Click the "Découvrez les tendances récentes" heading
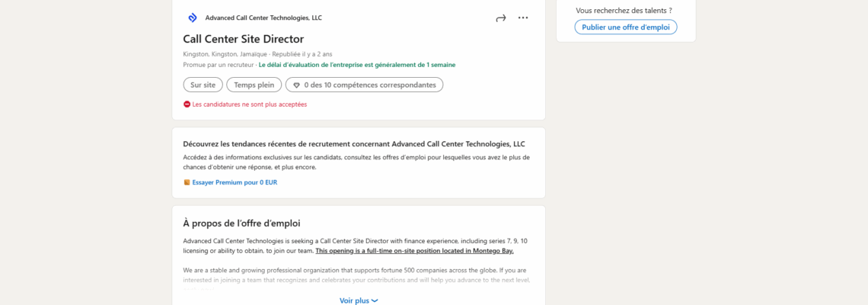 [354, 143]
